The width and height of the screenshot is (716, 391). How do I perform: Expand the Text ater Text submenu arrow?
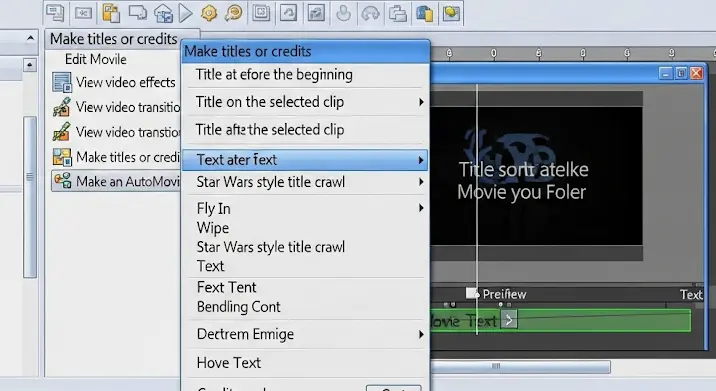tap(421, 160)
